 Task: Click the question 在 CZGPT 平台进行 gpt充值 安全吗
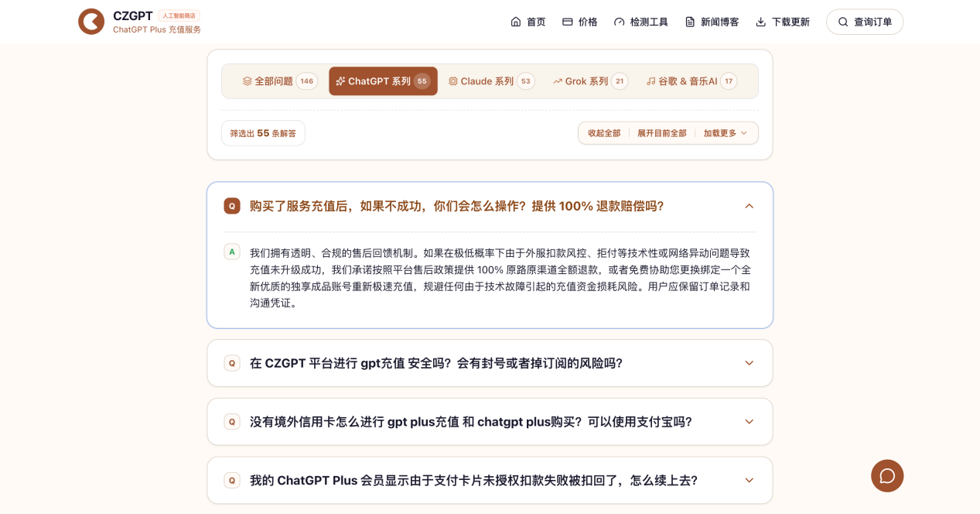[436, 363]
